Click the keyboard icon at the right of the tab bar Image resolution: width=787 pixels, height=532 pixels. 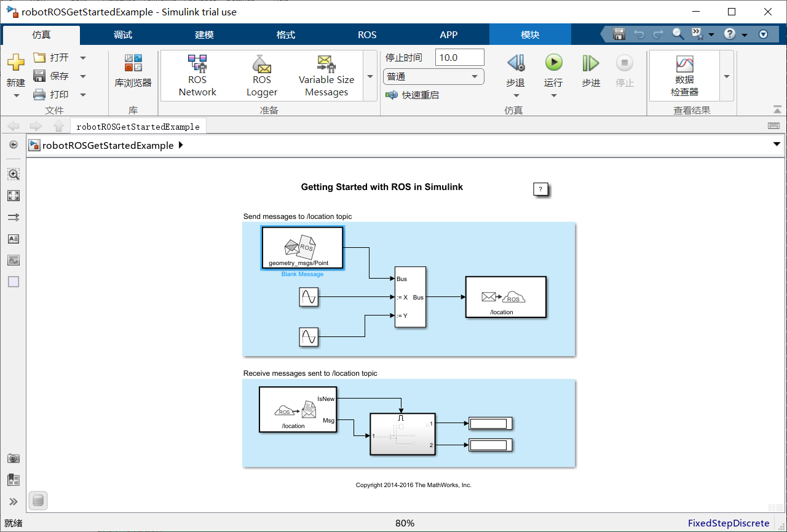pos(774,125)
